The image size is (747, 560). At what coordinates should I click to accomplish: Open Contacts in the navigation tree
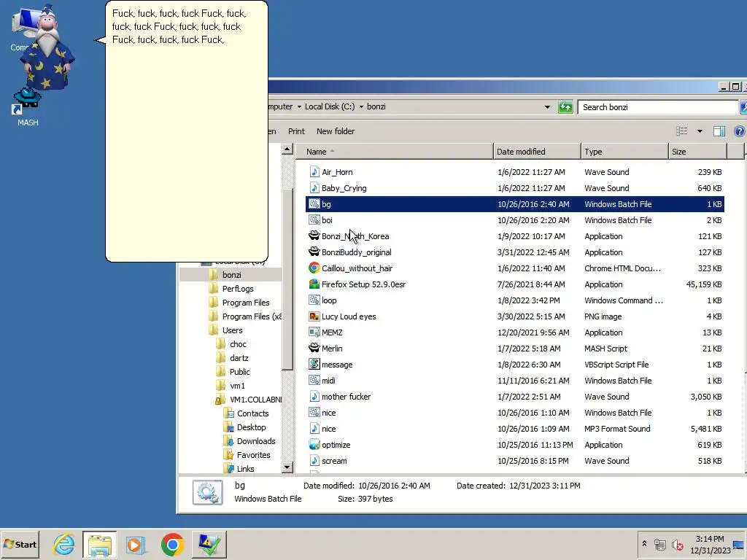[252, 413]
